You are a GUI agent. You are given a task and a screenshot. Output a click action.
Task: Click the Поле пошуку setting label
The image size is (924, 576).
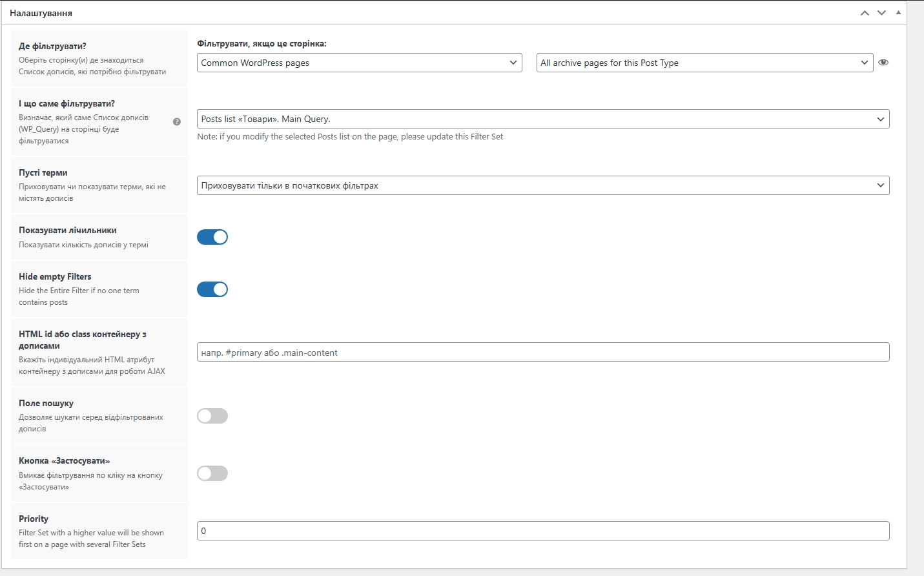[46, 403]
